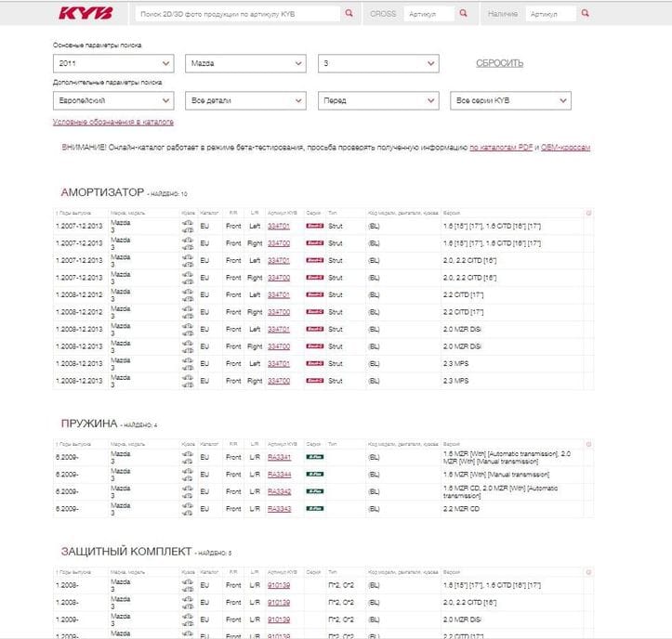The image size is (672, 639).
Task: Click the K-Flex series badge for RA3341
Action: [314, 457]
